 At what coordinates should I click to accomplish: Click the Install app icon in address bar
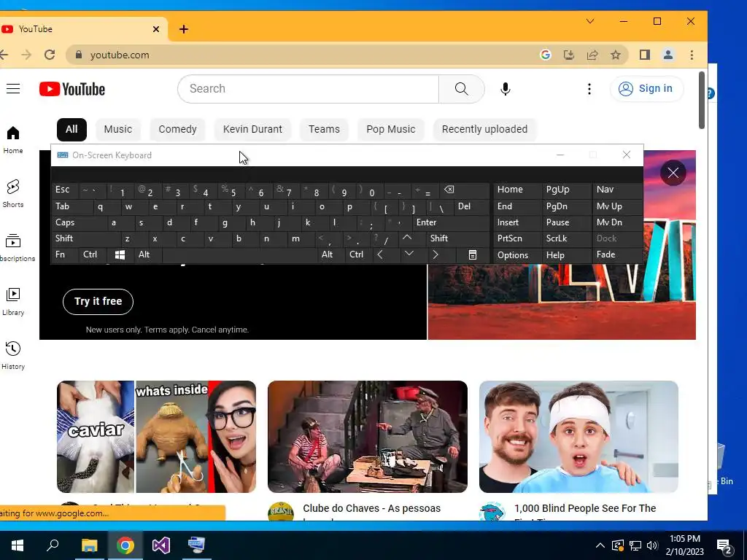[569, 55]
